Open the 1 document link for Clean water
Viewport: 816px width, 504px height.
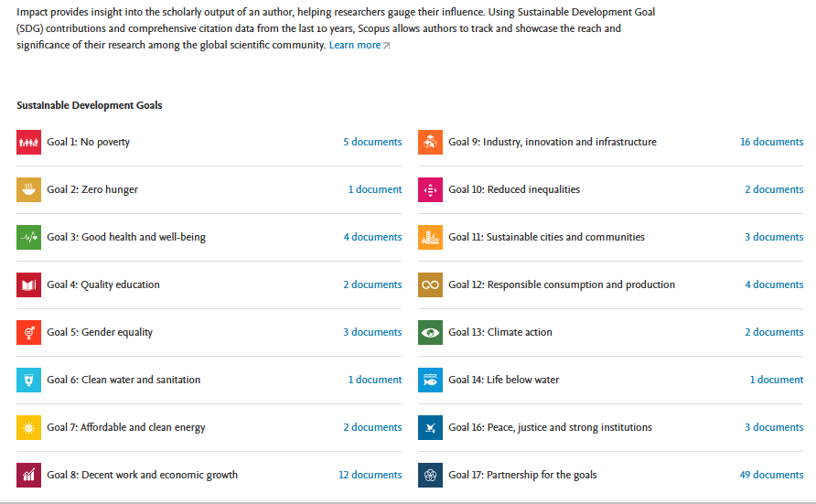coord(375,380)
